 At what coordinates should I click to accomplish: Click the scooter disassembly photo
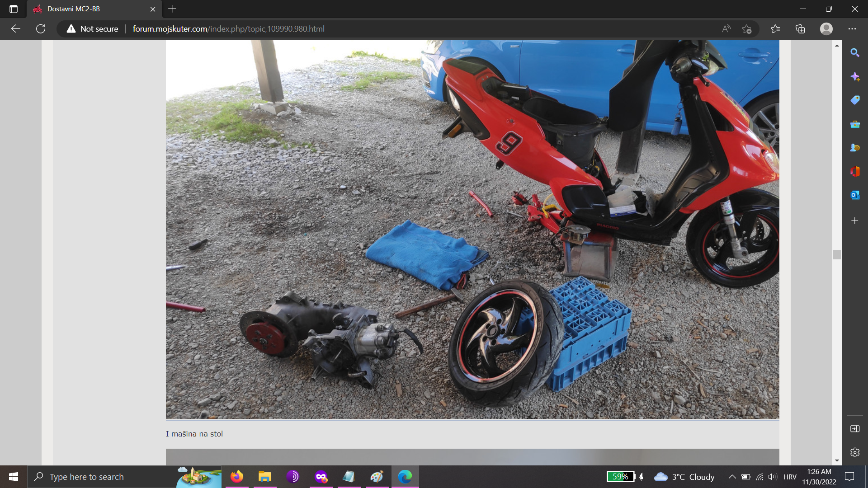[472, 230]
